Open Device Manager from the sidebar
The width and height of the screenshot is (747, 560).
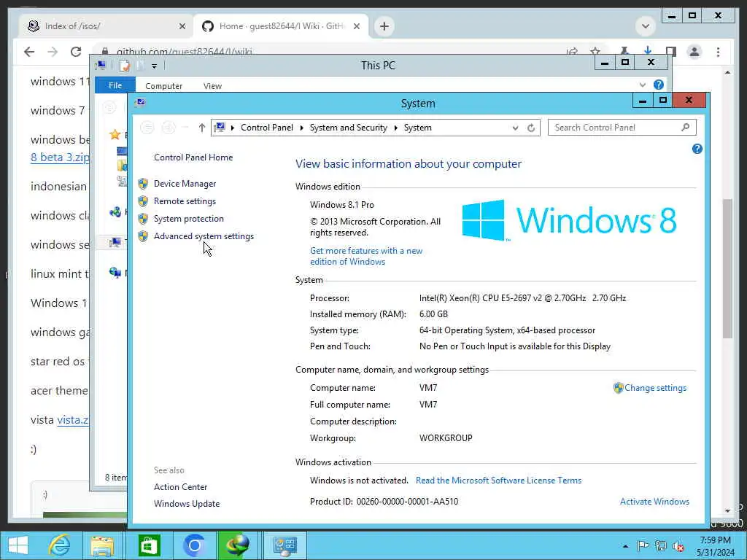coord(185,184)
